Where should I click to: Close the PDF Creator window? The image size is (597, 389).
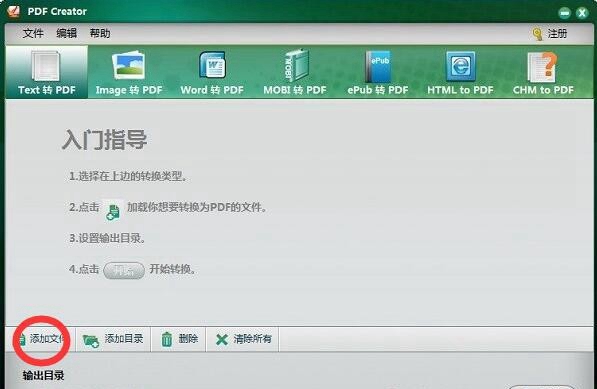(582, 13)
